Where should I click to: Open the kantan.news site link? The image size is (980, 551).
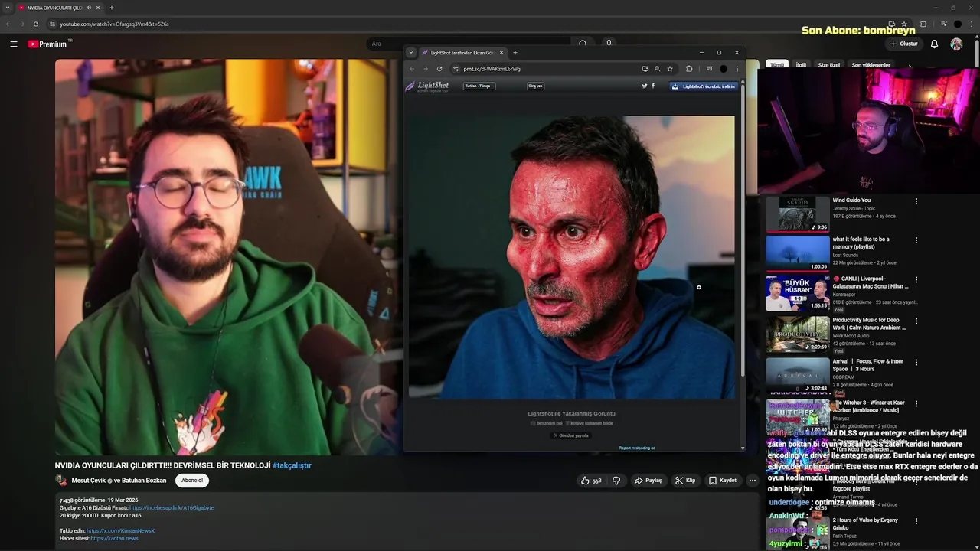(114, 538)
